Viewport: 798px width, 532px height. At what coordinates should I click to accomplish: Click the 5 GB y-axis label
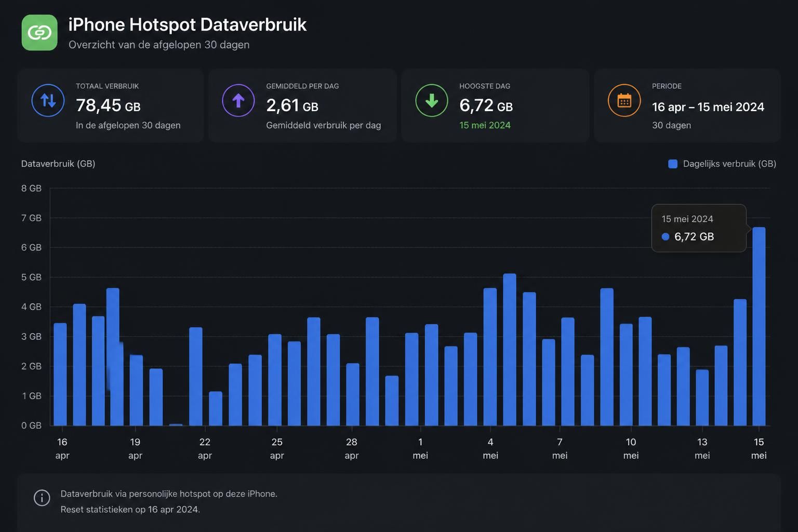(x=31, y=277)
